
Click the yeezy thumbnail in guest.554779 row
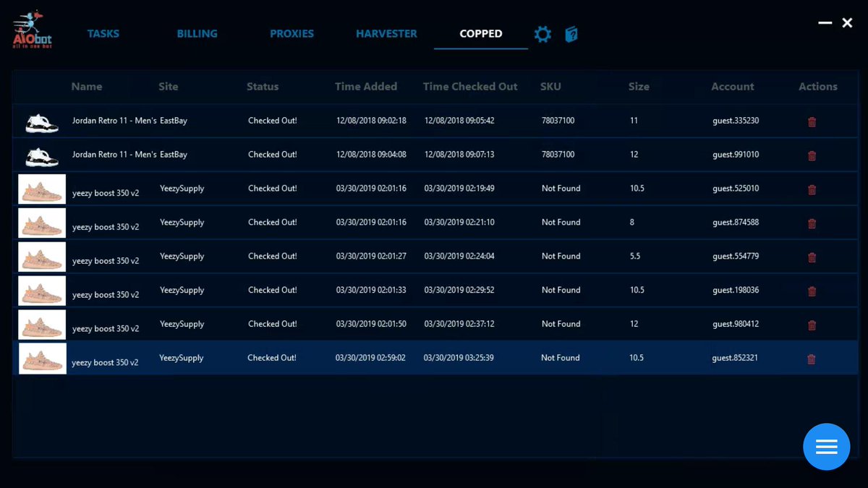42,257
